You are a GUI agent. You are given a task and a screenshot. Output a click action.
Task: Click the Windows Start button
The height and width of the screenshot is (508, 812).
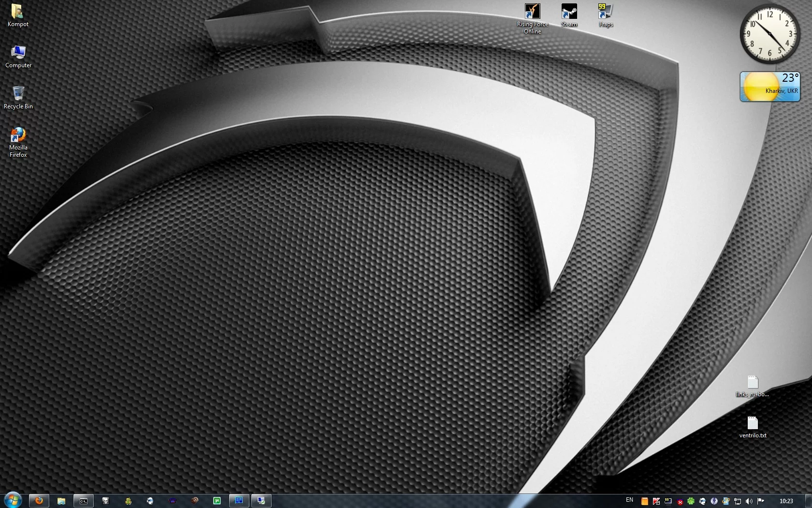(x=13, y=500)
